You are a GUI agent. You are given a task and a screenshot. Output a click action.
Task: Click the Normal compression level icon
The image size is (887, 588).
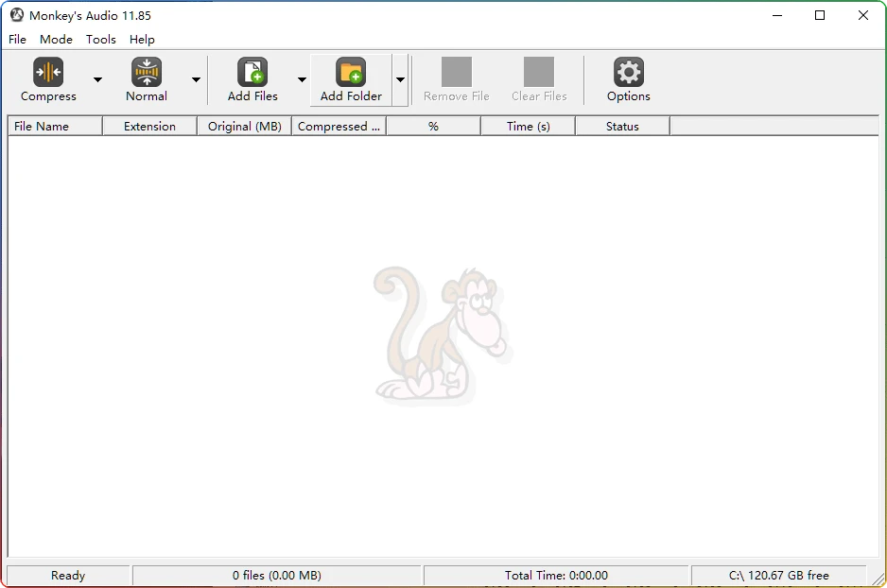(x=147, y=72)
